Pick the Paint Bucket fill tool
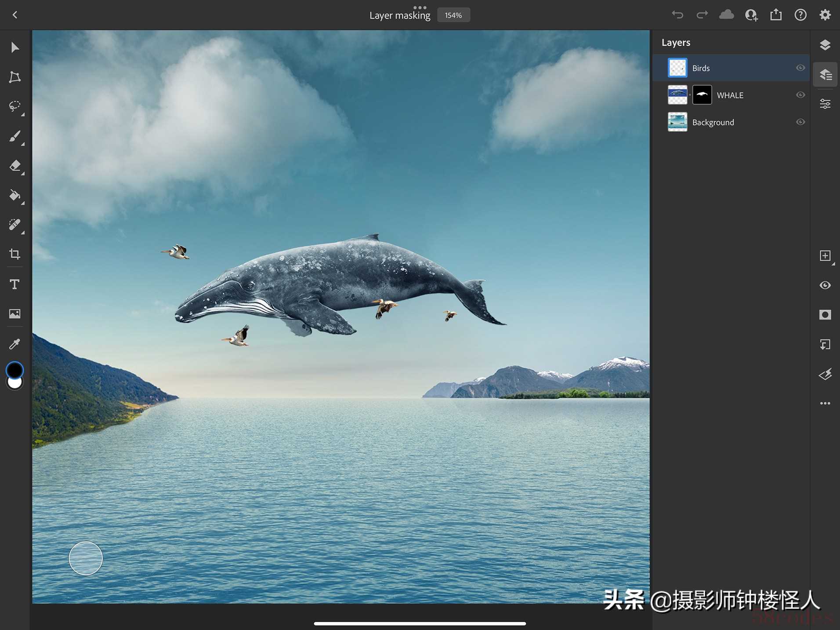The image size is (840, 630). click(x=14, y=195)
